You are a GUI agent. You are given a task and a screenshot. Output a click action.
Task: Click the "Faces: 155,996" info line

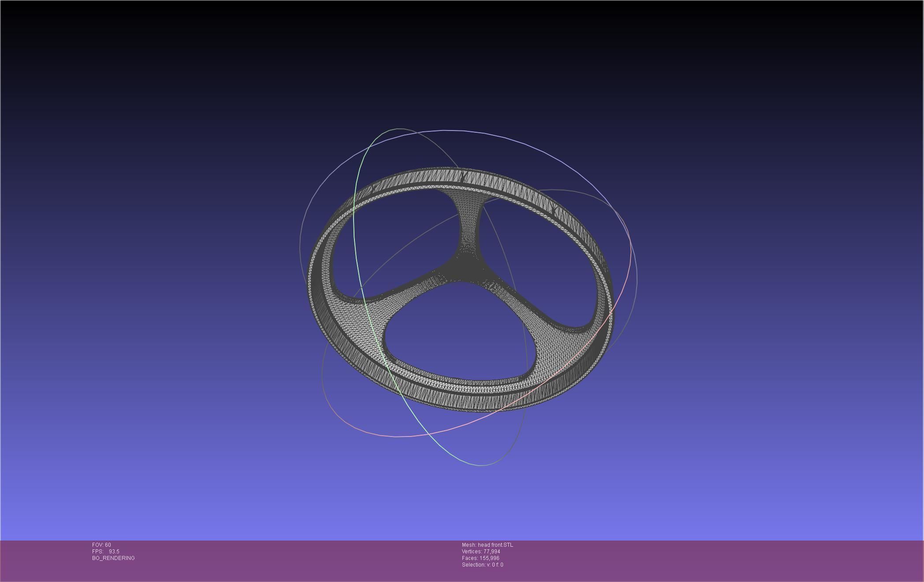[x=481, y=558]
